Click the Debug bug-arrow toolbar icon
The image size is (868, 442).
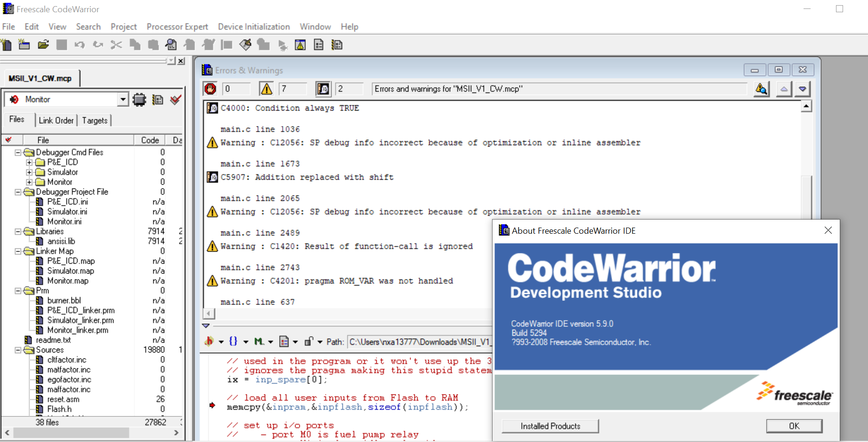pyautogui.click(x=282, y=45)
